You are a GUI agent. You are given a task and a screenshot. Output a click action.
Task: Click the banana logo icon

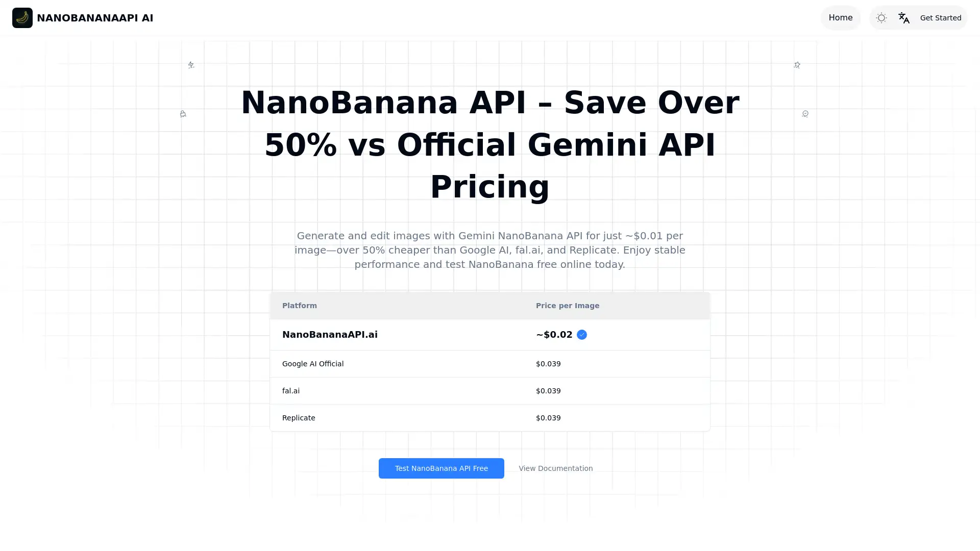(x=22, y=18)
